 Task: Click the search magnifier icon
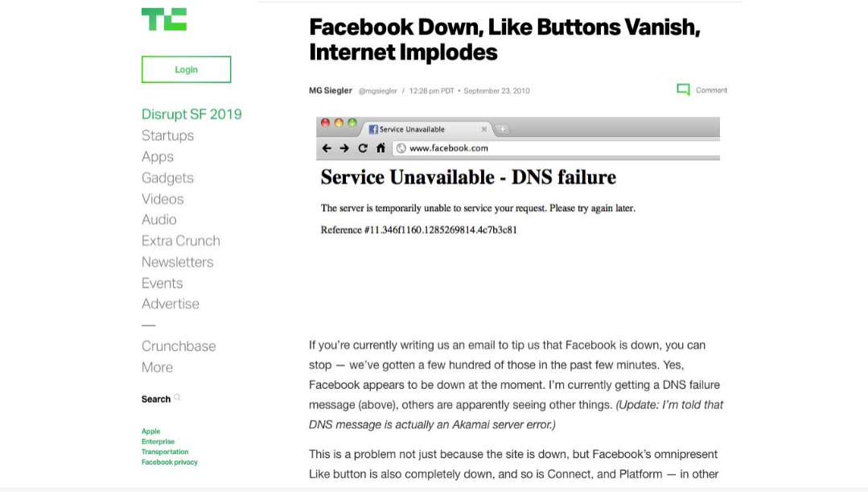tap(178, 398)
